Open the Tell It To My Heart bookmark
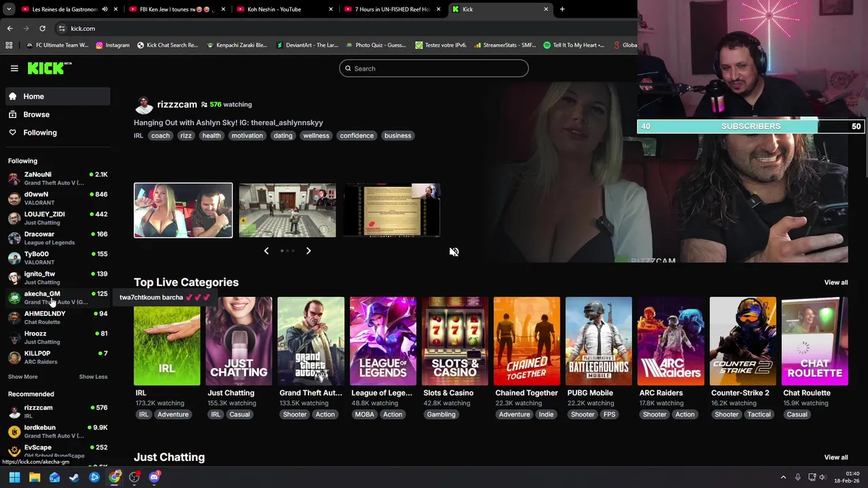Viewport: 868px width, 488px height. [574, 45]
